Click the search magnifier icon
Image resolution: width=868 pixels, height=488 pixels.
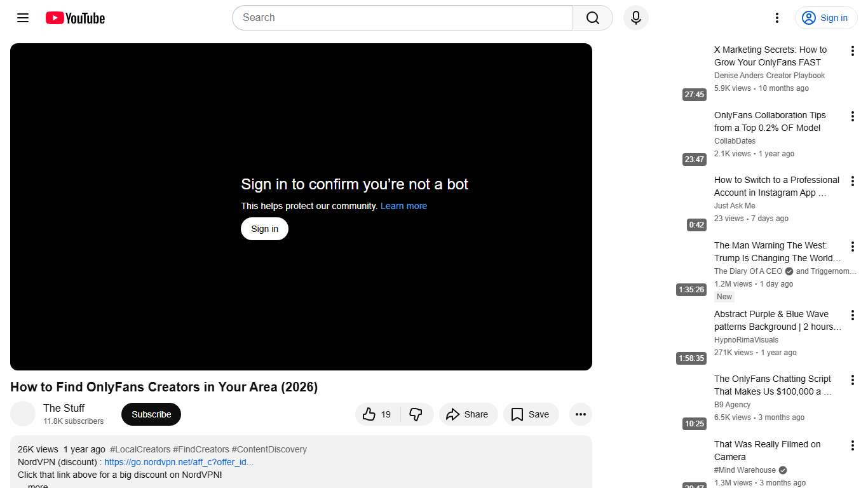(591, 18)
